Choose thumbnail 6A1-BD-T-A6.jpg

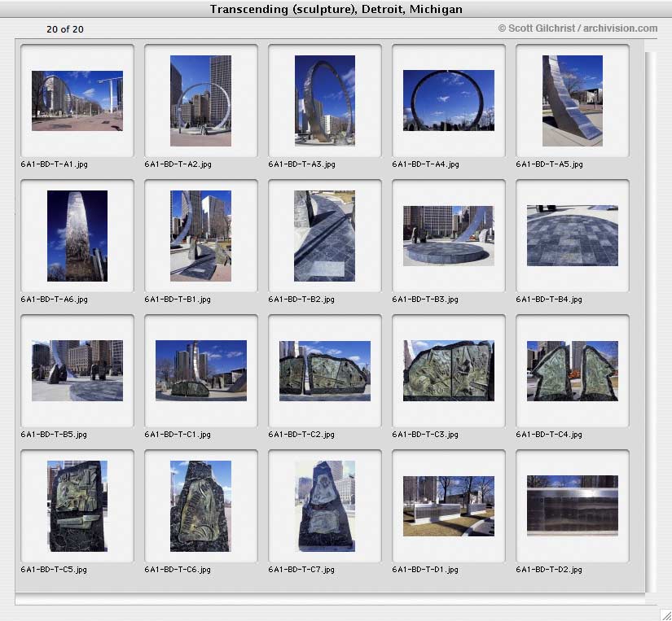point(77,236)
